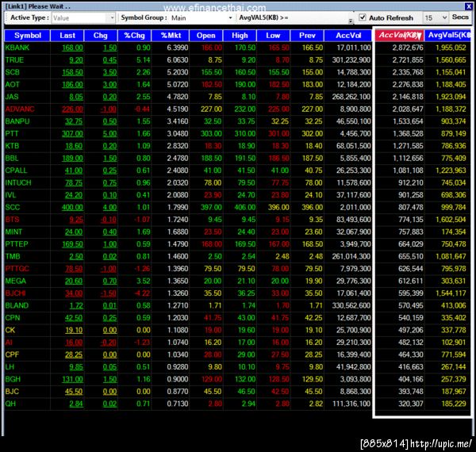Click KBANK AccVal 2,872,676

pyautogui.click(x=408, y=48)
